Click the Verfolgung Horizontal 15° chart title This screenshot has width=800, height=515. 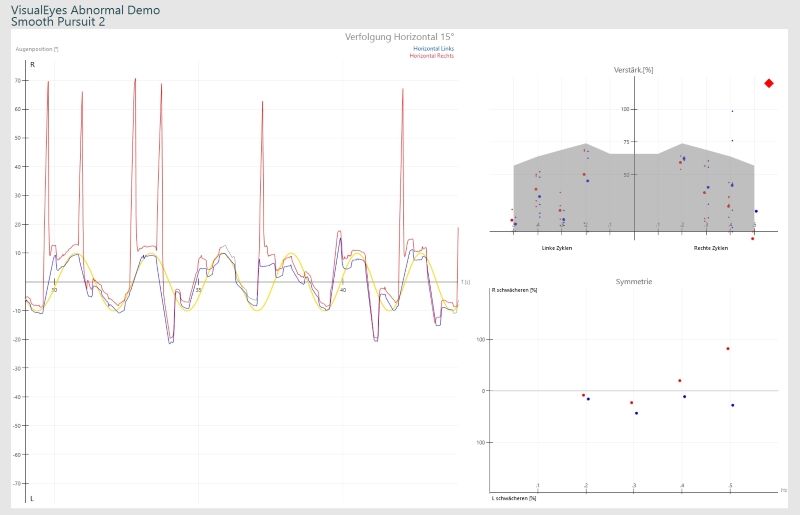coord(399,36)
